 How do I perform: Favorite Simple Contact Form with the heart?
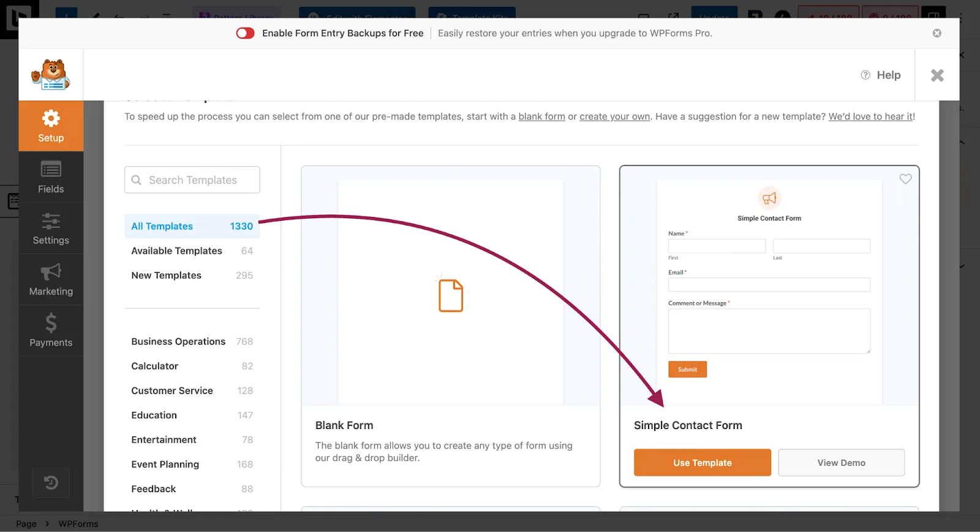[x=905, y=179]
